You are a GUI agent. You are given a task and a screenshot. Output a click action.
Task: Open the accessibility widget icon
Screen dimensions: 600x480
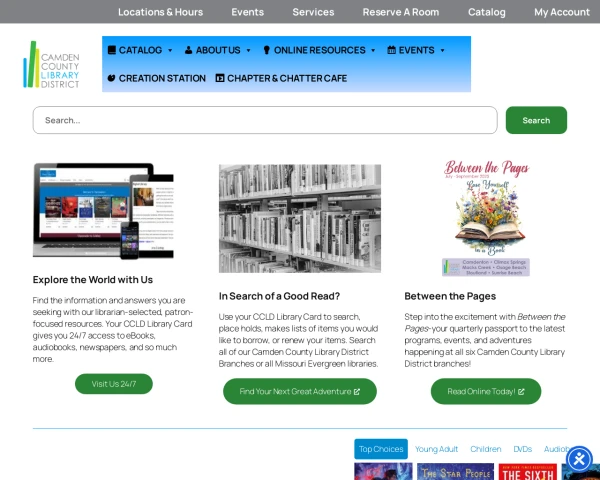click(579, 459)
